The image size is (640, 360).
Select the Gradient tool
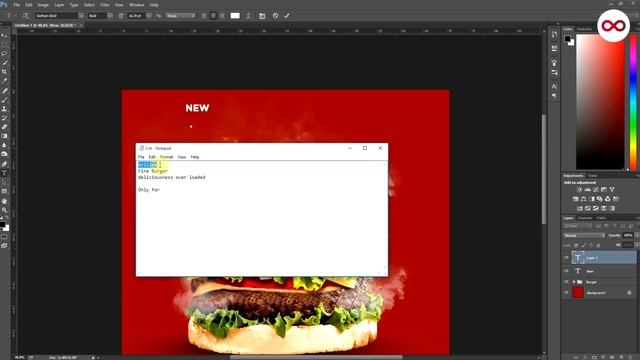pyautogui.click(x=4, y=136)
